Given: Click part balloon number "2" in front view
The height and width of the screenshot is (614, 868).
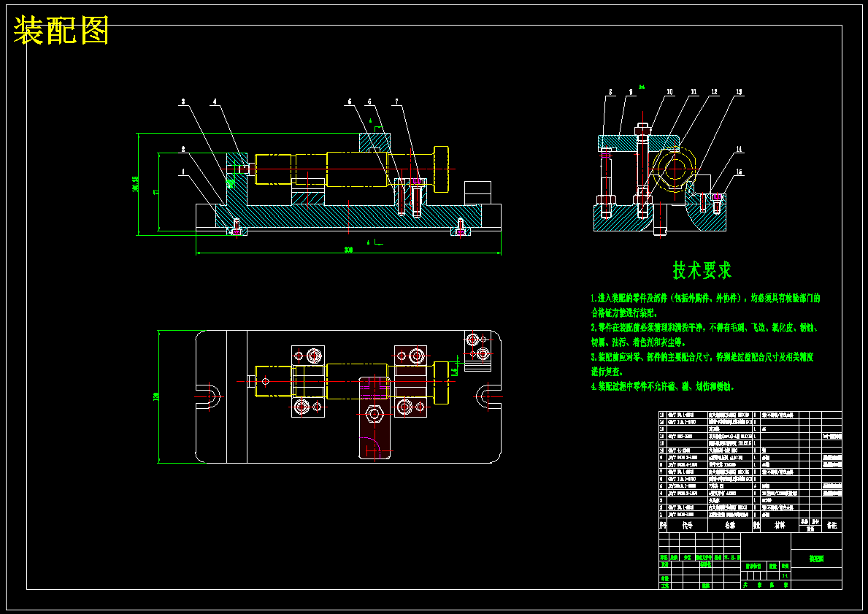Looking at the screenshot, I should (183, 150).
